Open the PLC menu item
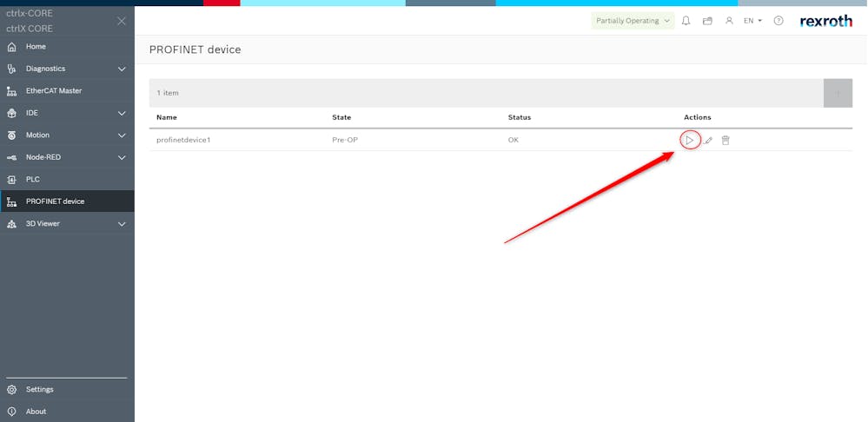Viewport: 868px width, 422px height. pyautogui.click(x=67, y=179)
